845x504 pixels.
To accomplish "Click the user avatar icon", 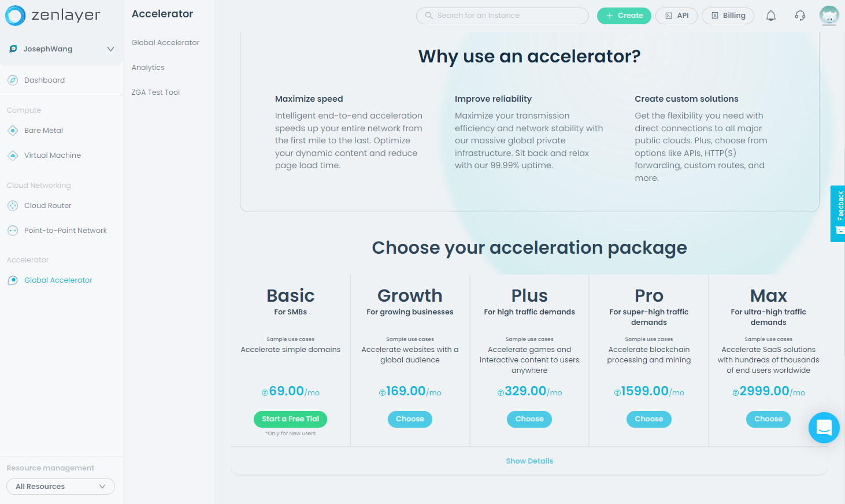I will [x=829, y=16].
